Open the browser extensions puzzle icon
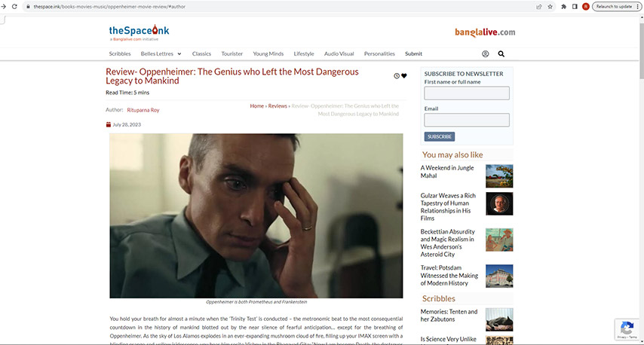 pos(563,7)
